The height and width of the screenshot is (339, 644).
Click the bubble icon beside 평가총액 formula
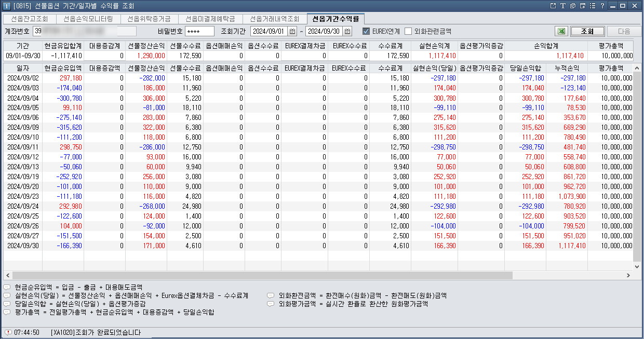pos(7,312)
